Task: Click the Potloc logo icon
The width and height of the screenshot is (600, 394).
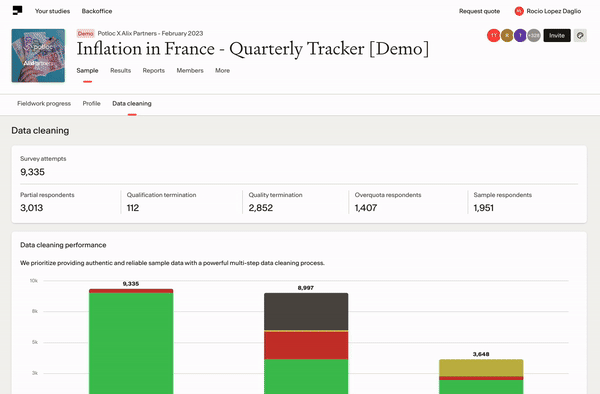Action: click(17, 10)
